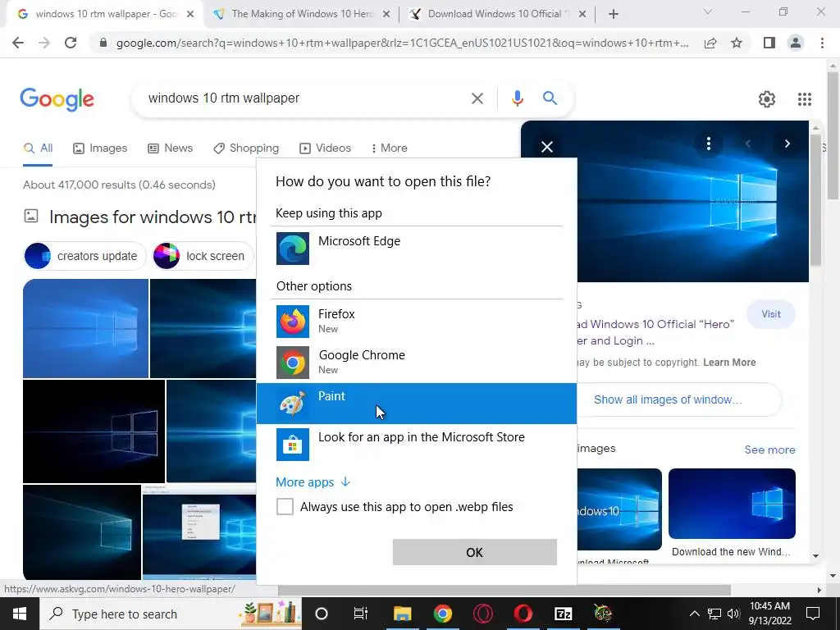Switch to The Making of Windows 10 Hero tab
The height and width of the screenshot is (630, 840).
click(x=302, y=14)
